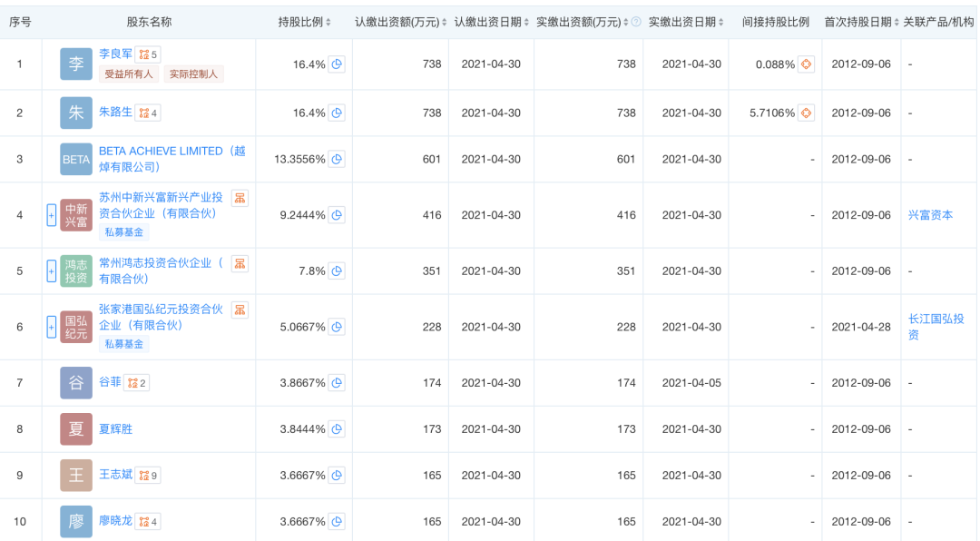Click the help icon next to 实缴出资额
Viewport: 980px width, 541px height.
636,22
